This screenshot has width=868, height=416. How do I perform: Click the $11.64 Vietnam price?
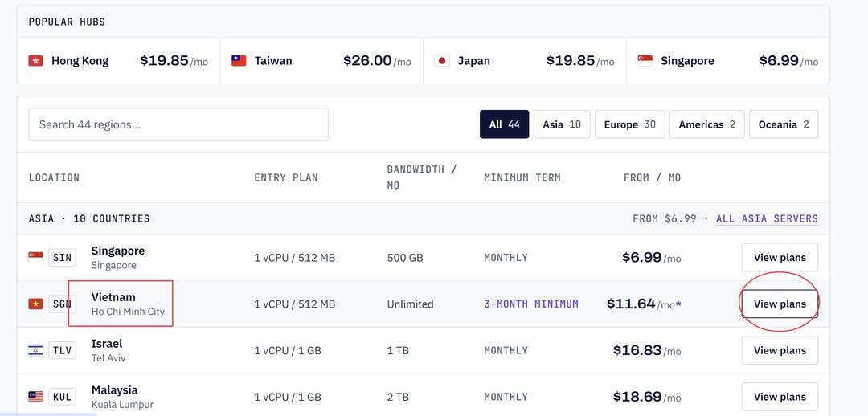tap(631, 304)
